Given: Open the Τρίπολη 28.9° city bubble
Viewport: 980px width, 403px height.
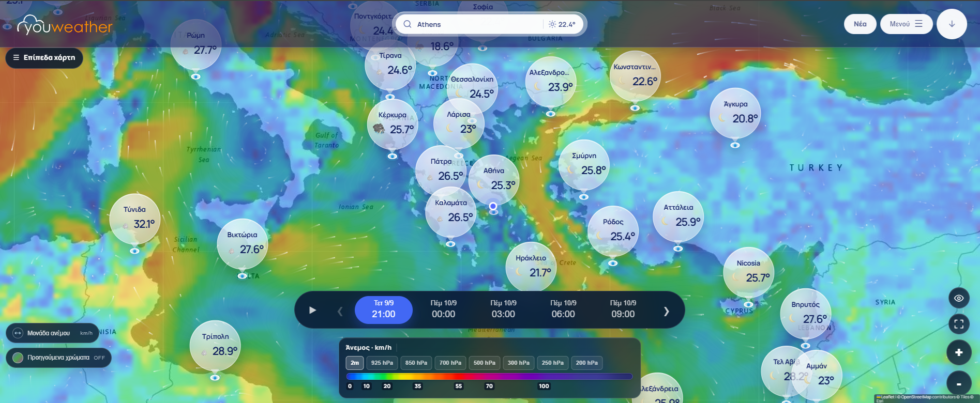Looking at the screenshot, I should [215, 346].
